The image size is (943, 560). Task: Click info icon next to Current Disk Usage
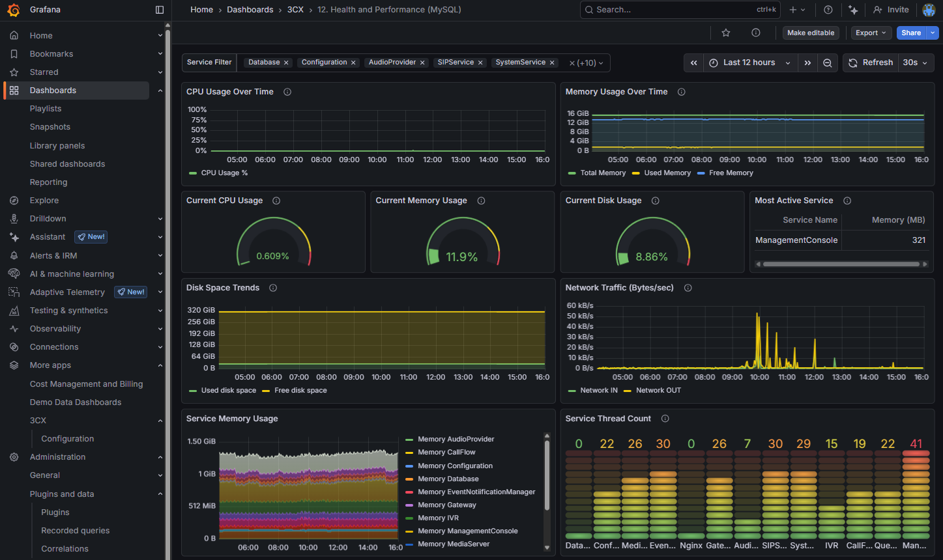(656, 201)
